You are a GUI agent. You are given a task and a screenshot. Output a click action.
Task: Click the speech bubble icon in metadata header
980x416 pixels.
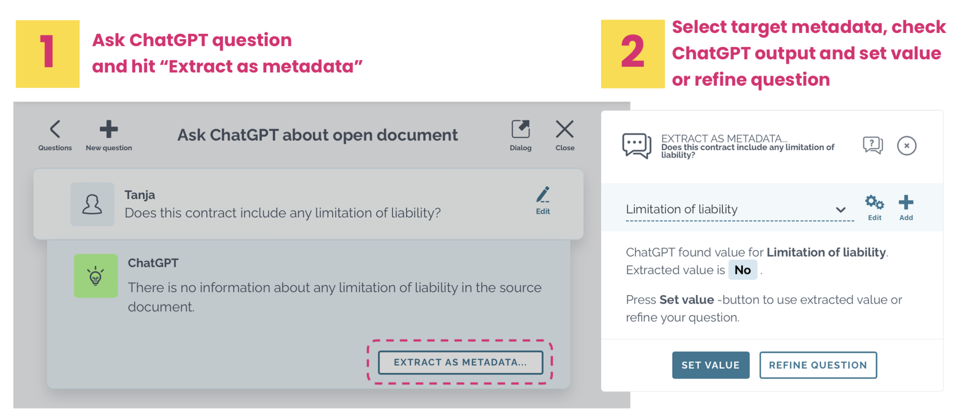(x=637, y=146)
